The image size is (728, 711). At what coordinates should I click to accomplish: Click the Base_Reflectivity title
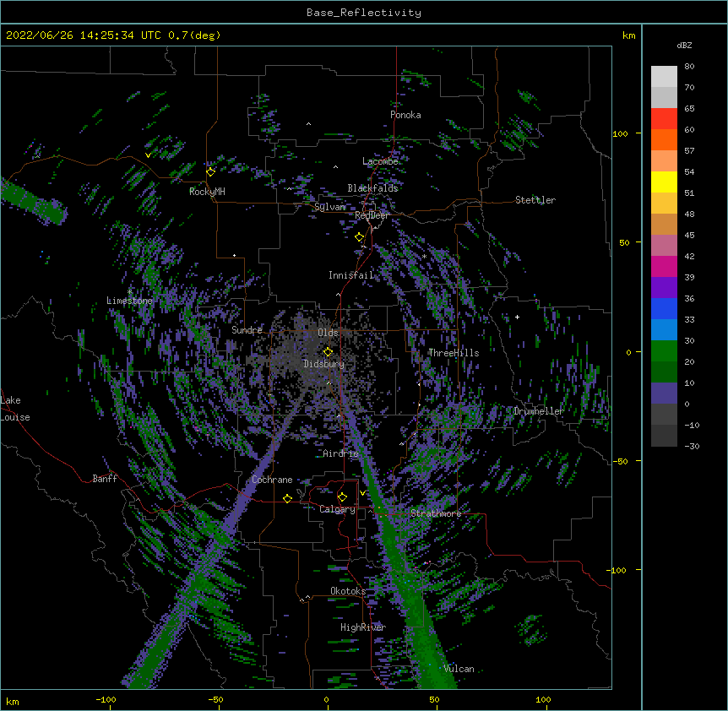point(364,13)
